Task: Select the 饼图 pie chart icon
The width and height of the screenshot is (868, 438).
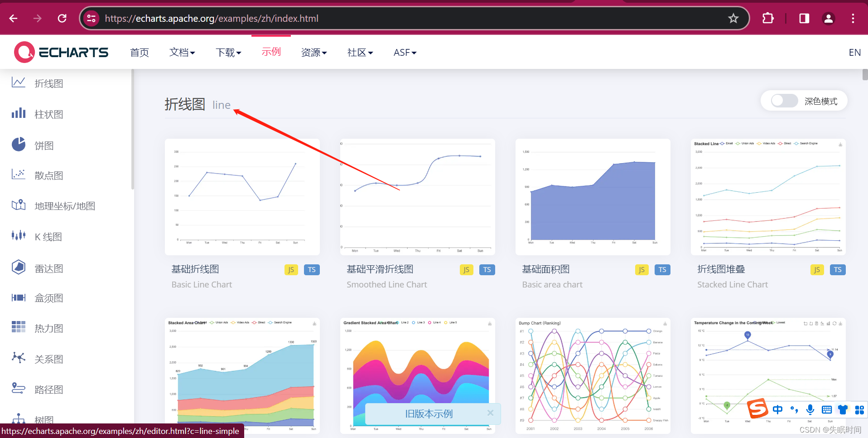Action: coord(19,145)
